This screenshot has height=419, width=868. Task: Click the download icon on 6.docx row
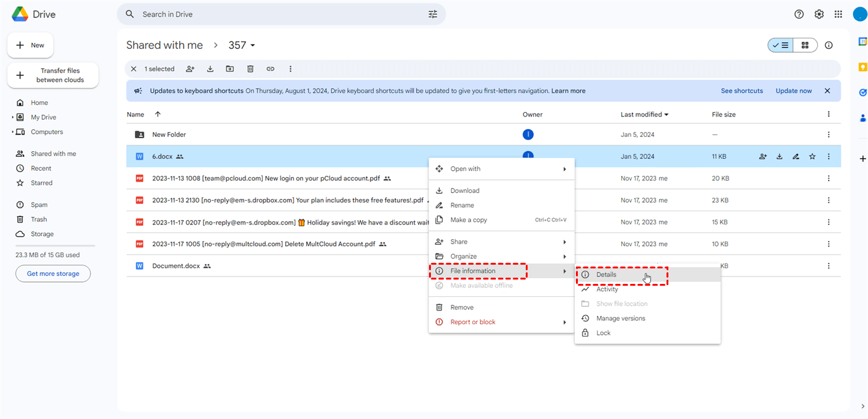coord(779,157)
